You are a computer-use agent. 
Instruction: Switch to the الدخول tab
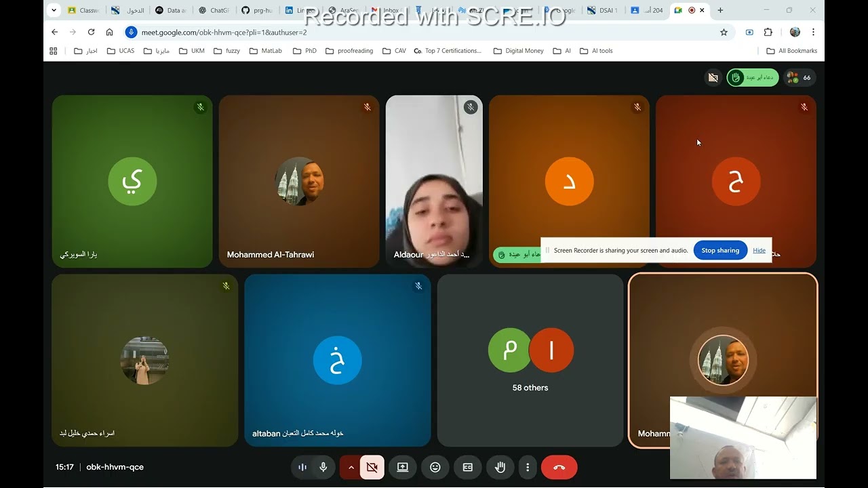(127, 10)
